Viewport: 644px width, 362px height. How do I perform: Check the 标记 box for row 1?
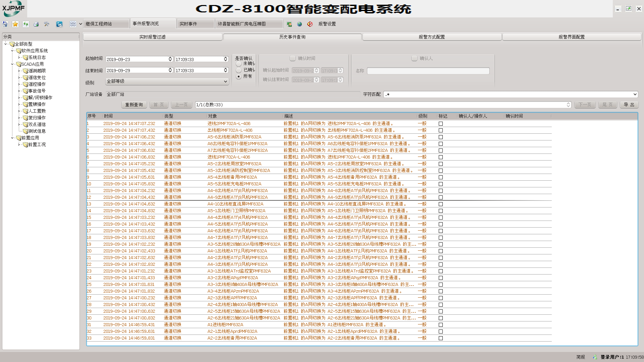coord(441,124)
